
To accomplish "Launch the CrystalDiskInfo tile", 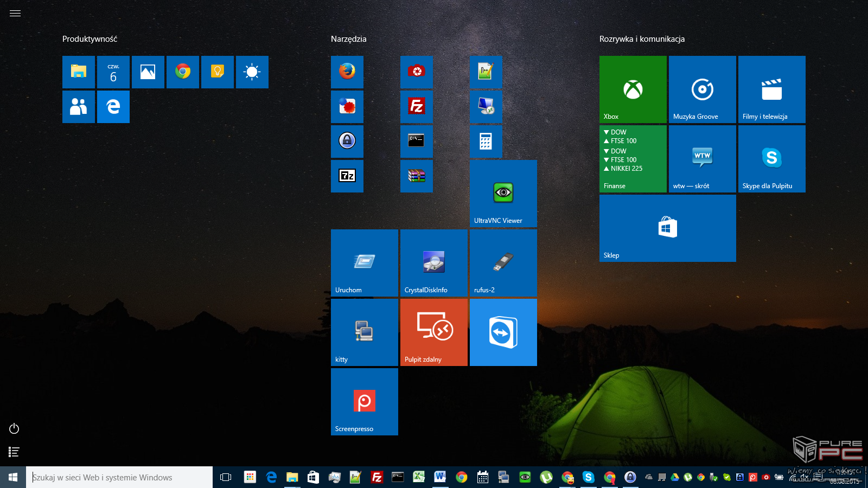I will point(434,263).
